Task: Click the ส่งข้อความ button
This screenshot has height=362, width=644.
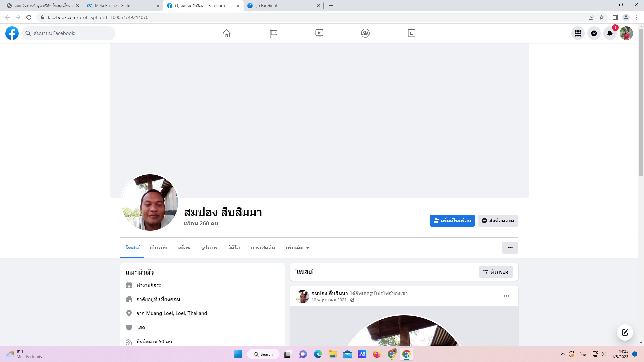Action: (x=498, y=221)
